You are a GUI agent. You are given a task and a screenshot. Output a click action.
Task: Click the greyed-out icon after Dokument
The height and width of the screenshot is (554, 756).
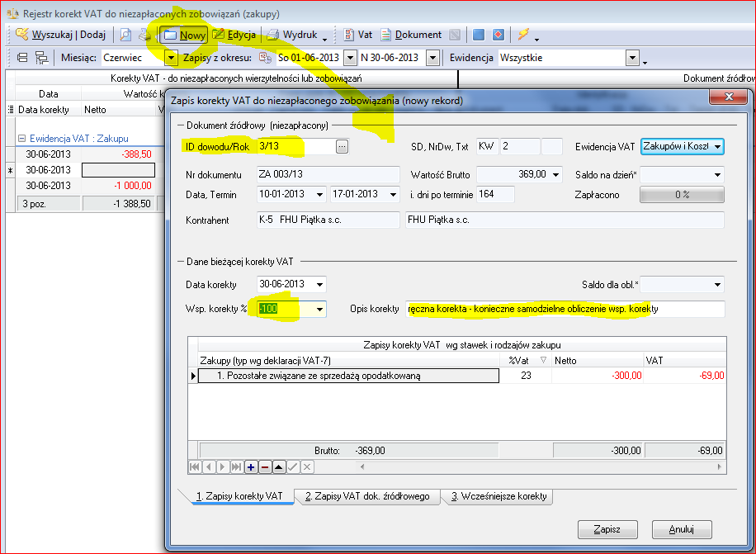pyautogui.click(x=454, y=35)
